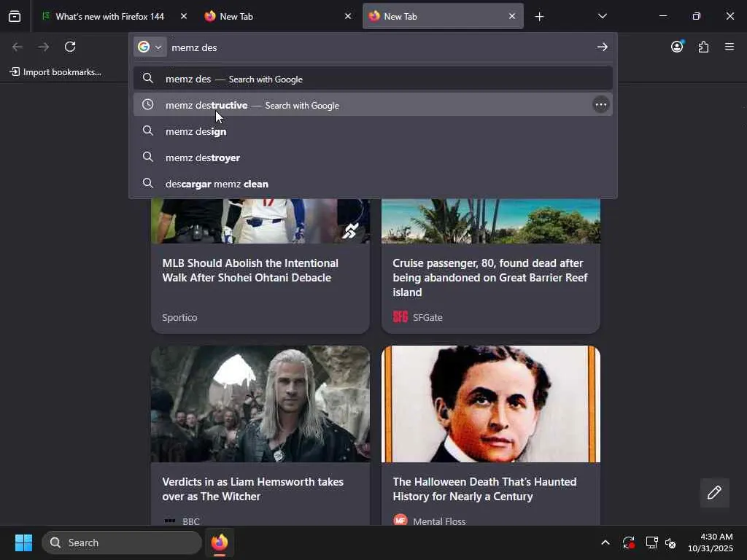Image resolution: width=747 pixels, height=560 pixels.
Task: Select 'descargar memz clean' suggestion
Action: pyautogui.click(x=373, y=183)
